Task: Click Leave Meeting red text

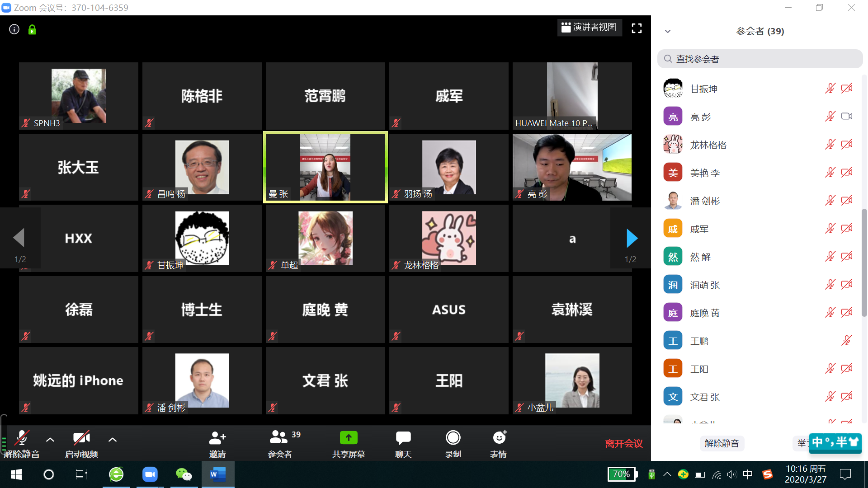Action: tap(624, 444)
